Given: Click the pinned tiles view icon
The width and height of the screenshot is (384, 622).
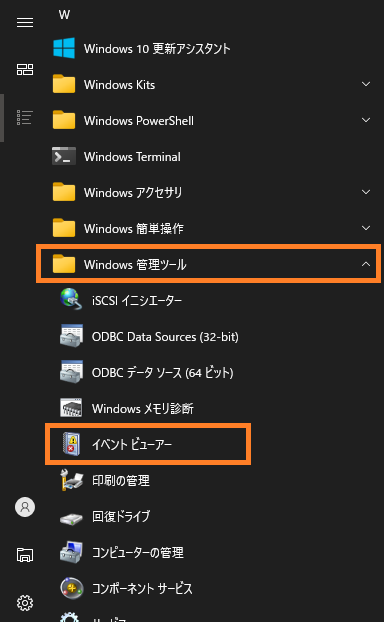Looking at the screenshot, I should [x=25, y=69].
